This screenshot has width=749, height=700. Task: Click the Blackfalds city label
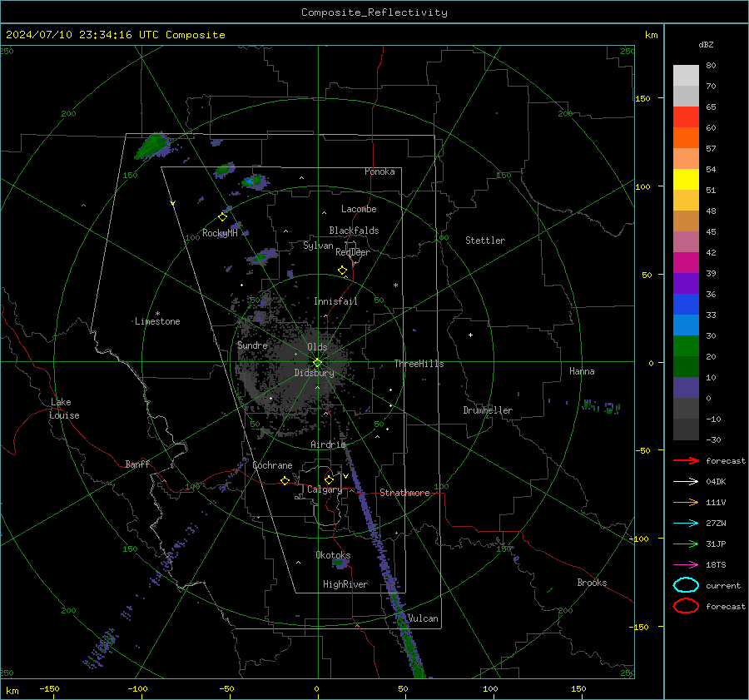[x=354, y=231]
